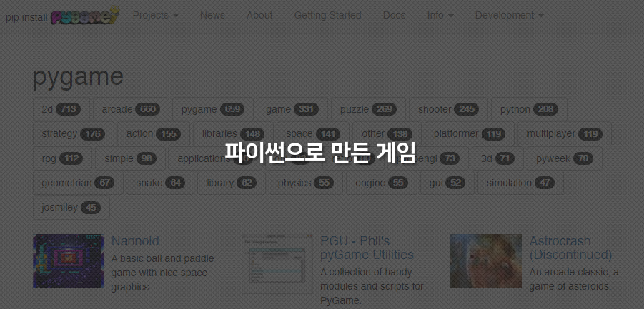Image resolution: width=644 pixels, height=309 pixels.
Task: Select the platformer tag
Action: click(469, 134)
